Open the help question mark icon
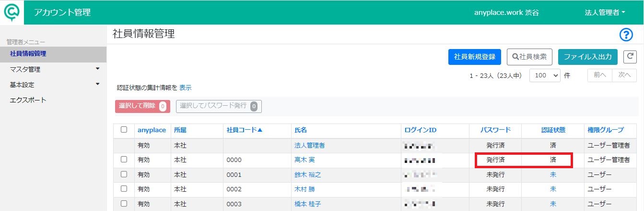This screenshot has width=644, height=211. [x=626, y=35]
